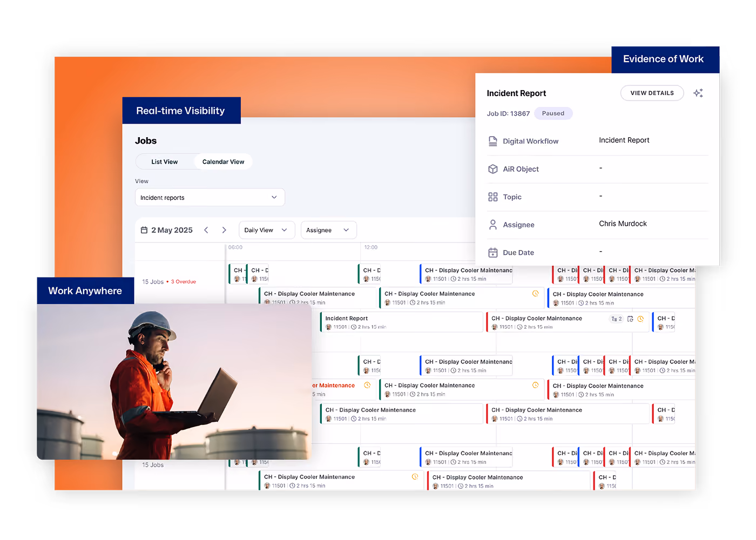
Task: Open the Incident Report job card
Action: (x=401, y=322)
